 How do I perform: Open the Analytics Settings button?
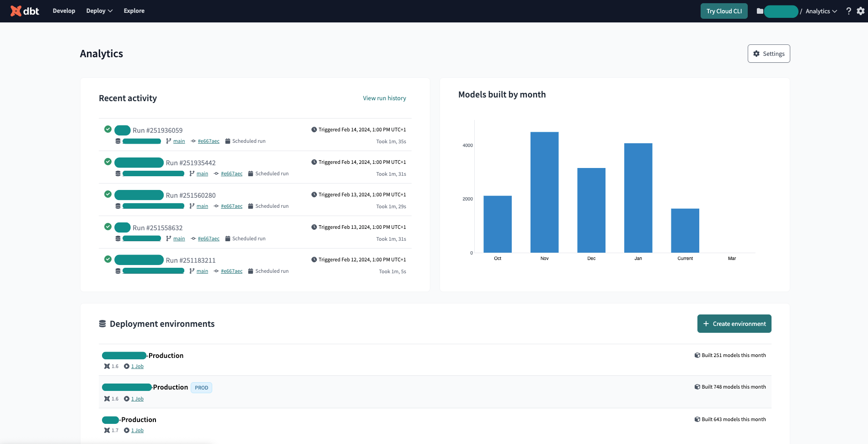pyautogui.click(x=769, y=54)
